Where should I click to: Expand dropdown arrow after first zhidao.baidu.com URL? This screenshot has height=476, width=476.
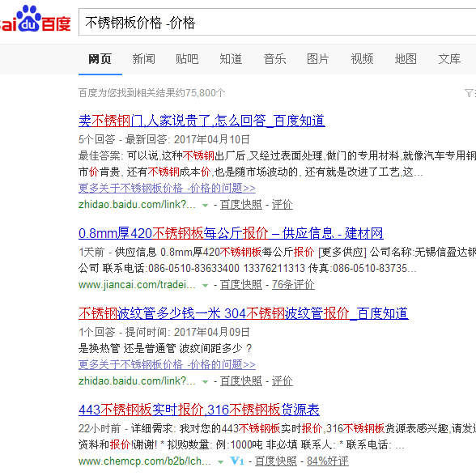pos(206,206)
